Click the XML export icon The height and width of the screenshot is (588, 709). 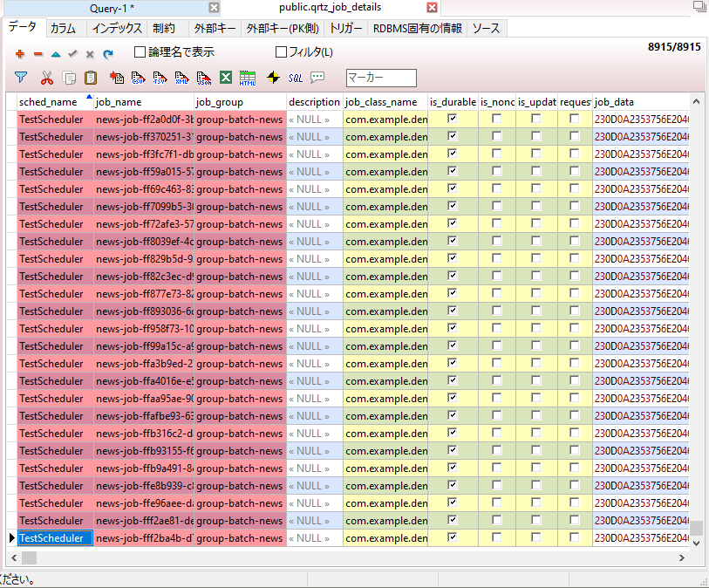click(181, 79)
